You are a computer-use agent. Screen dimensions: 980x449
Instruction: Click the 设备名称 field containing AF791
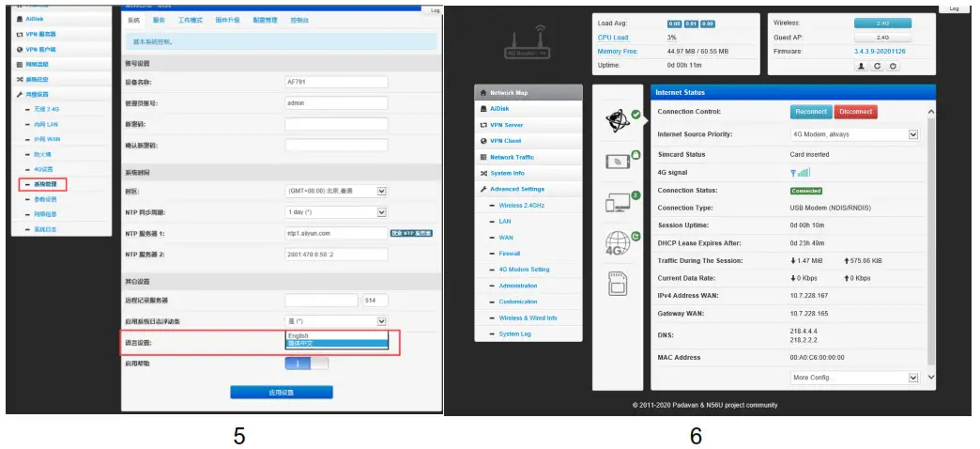click(336, 82)
